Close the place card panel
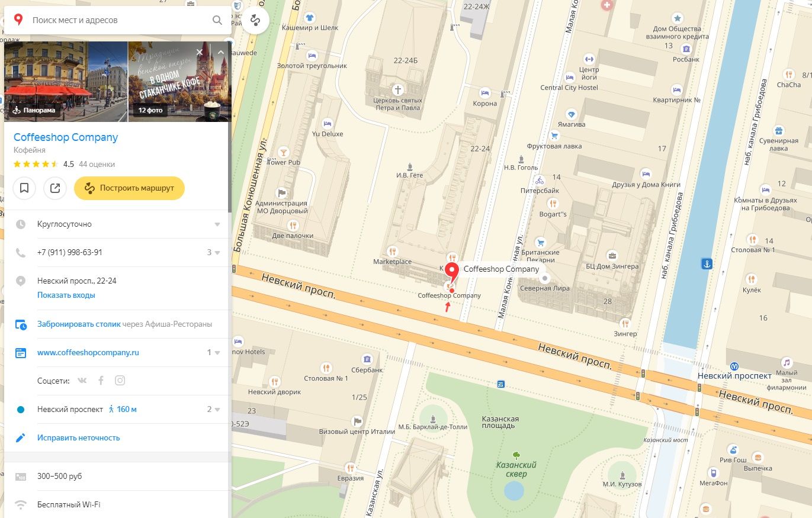The height and width of the screenshot is (518, 812). (x=200, y=52)
